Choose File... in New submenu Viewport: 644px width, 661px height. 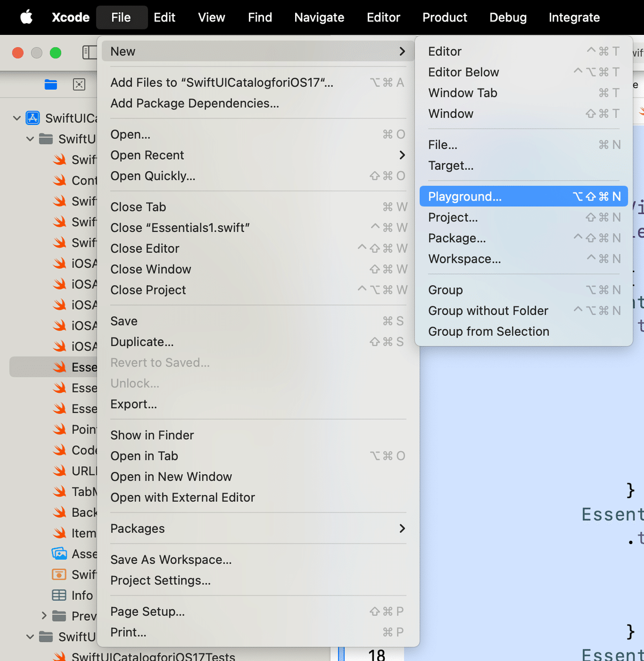tap(524, 145)
